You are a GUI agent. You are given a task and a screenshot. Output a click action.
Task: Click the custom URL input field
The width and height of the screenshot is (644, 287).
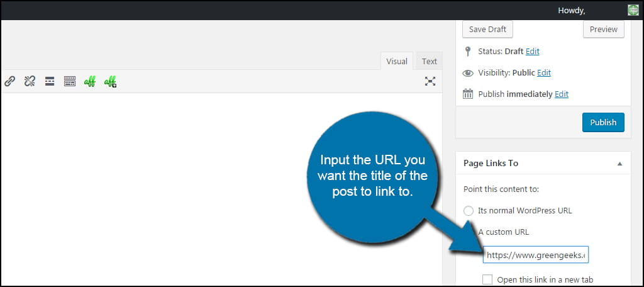coord(536,256)
